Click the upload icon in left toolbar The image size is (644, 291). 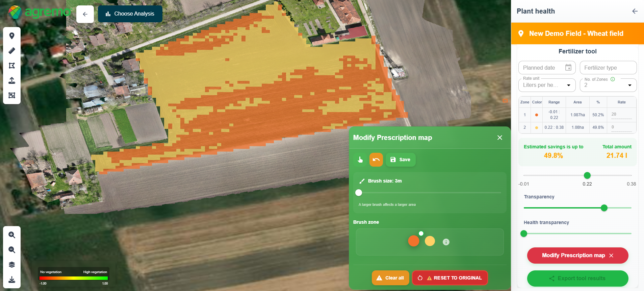click(x=12, y=80)
